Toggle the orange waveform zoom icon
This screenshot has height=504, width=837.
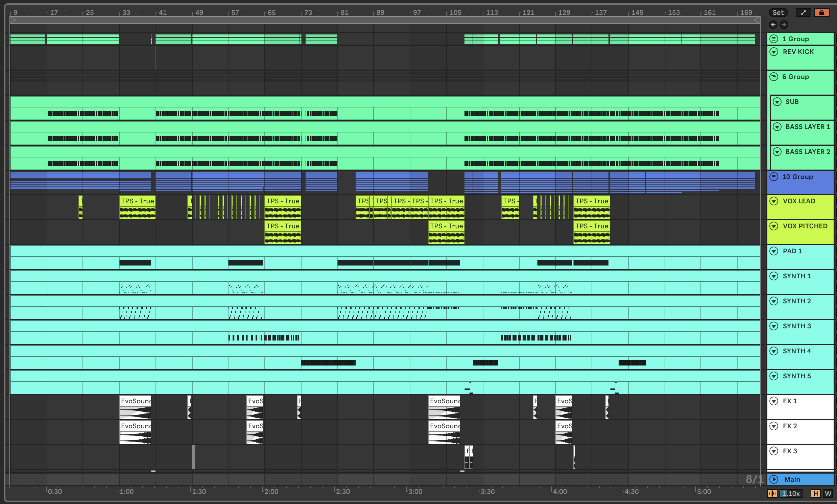pyautogui.click(x=772, y=493)
